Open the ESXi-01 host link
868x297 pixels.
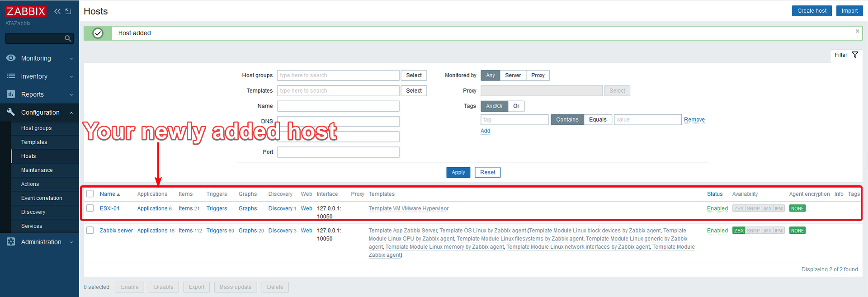[110, 208]
